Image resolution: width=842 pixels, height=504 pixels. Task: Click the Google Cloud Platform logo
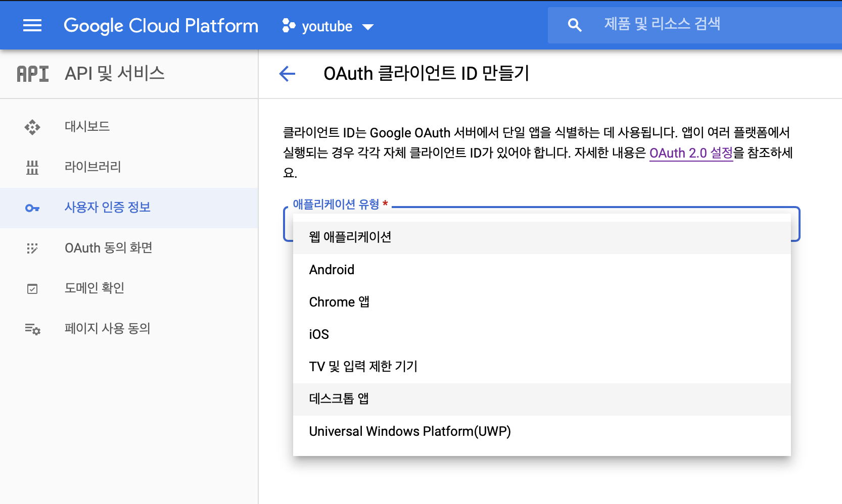pos(161,25)
